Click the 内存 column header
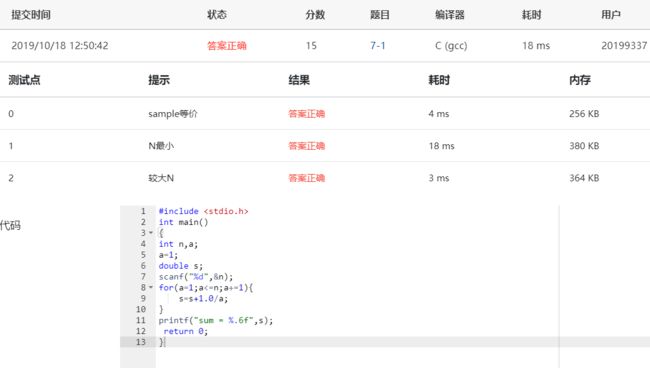650x368 pixels. 580,80
